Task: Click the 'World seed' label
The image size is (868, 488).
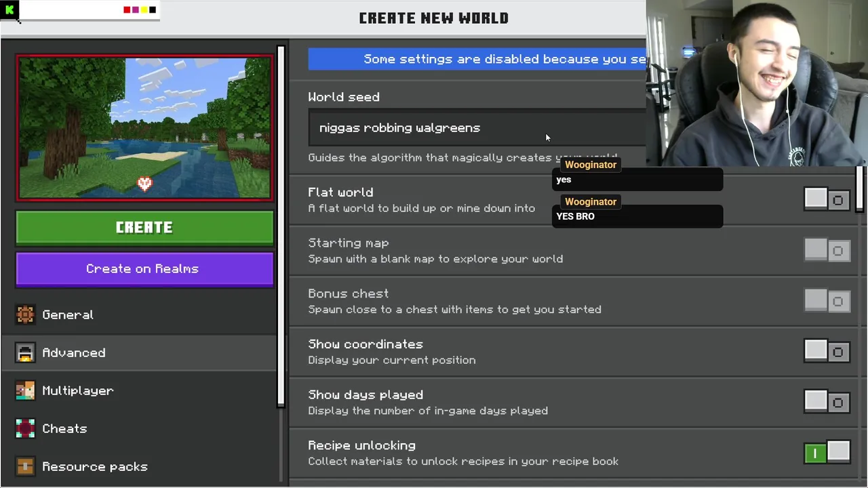Action: coord(344,97)
